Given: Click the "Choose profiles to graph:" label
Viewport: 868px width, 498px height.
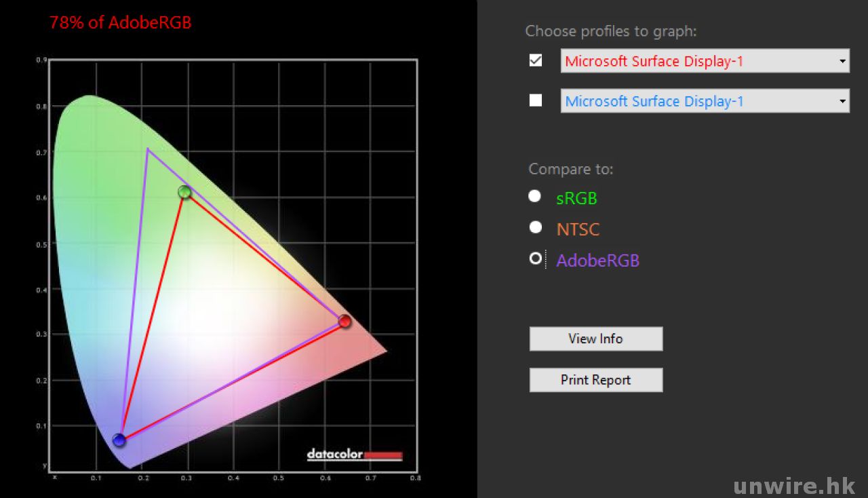Looking at the screenshot, I should (610, 31).
